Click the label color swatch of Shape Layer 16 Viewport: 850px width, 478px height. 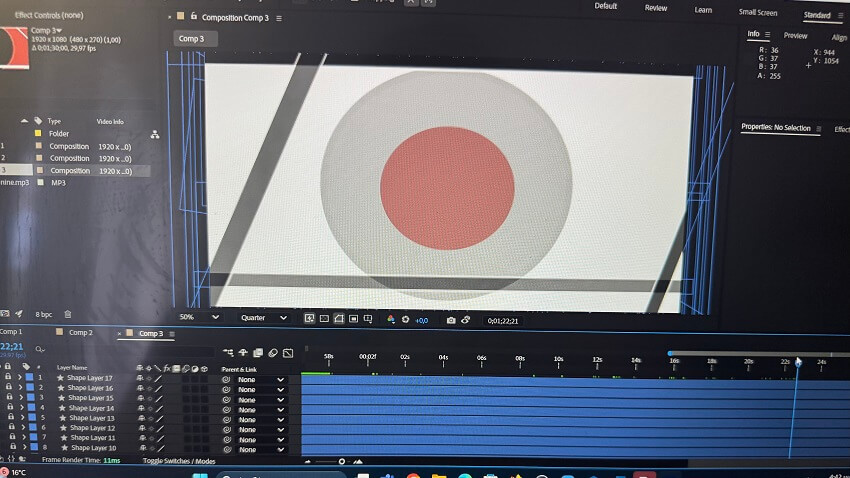[x=30, y=387]
